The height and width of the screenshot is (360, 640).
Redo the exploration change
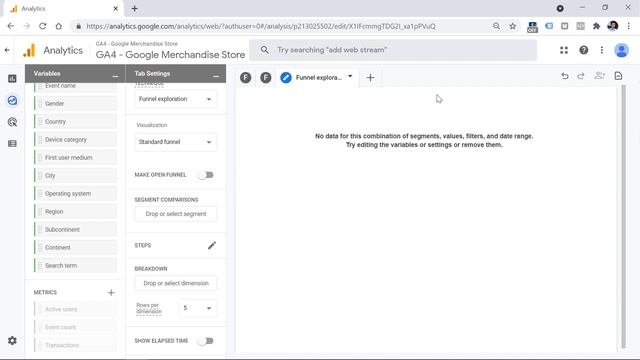(581, 76)
